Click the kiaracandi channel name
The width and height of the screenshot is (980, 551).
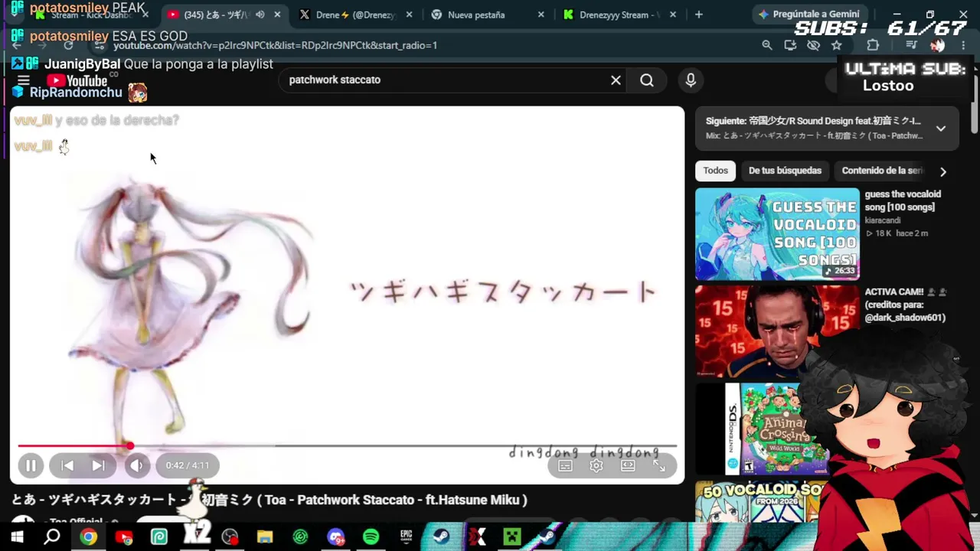click(883, 220)
